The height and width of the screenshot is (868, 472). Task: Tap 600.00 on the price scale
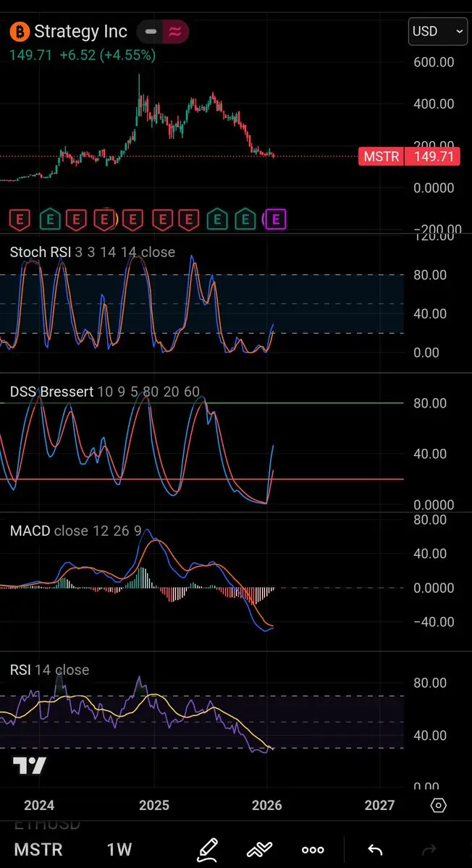pos(434,62)
